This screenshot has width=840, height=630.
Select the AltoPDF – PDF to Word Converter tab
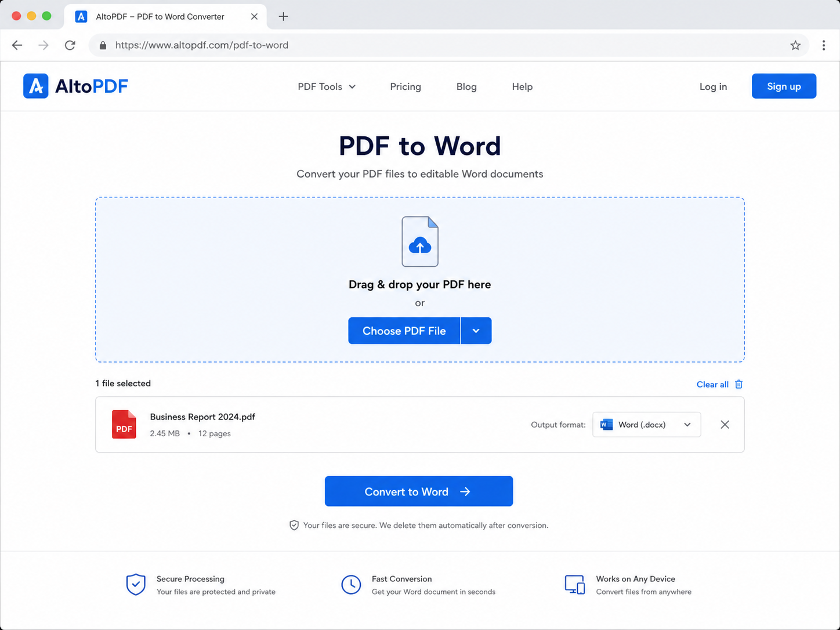165,16
